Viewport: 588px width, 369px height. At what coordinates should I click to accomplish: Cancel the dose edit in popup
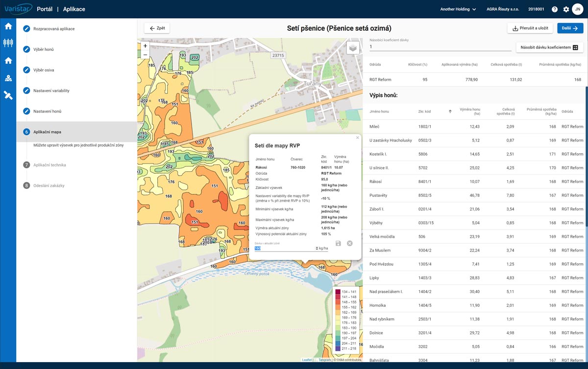coord(350,243)
